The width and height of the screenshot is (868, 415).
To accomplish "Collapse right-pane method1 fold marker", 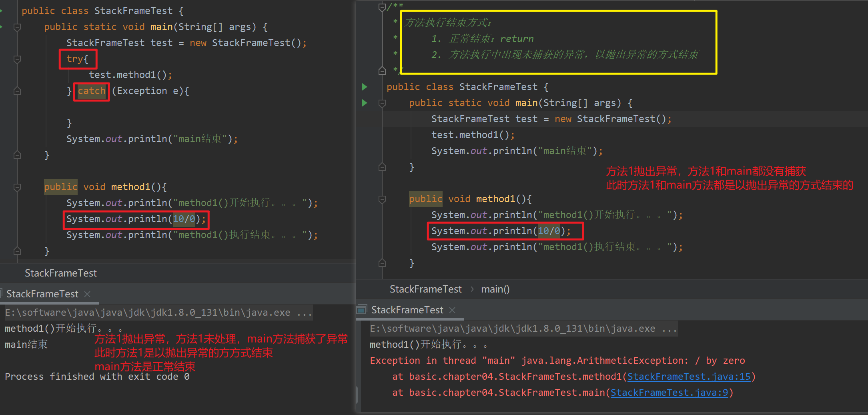I will click(382, 199).
